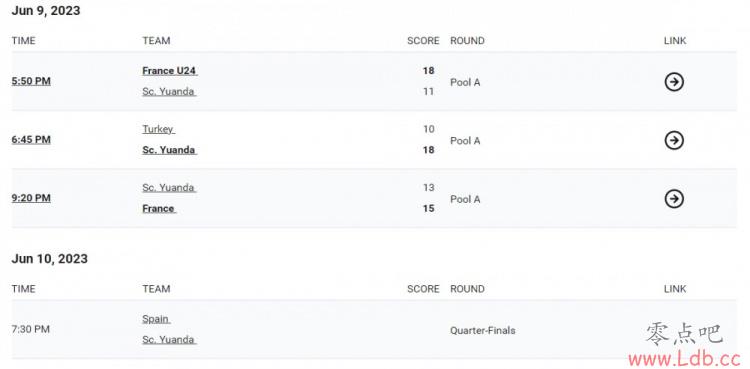Click the 5:50 PM match time link

(x=31, y=81)
